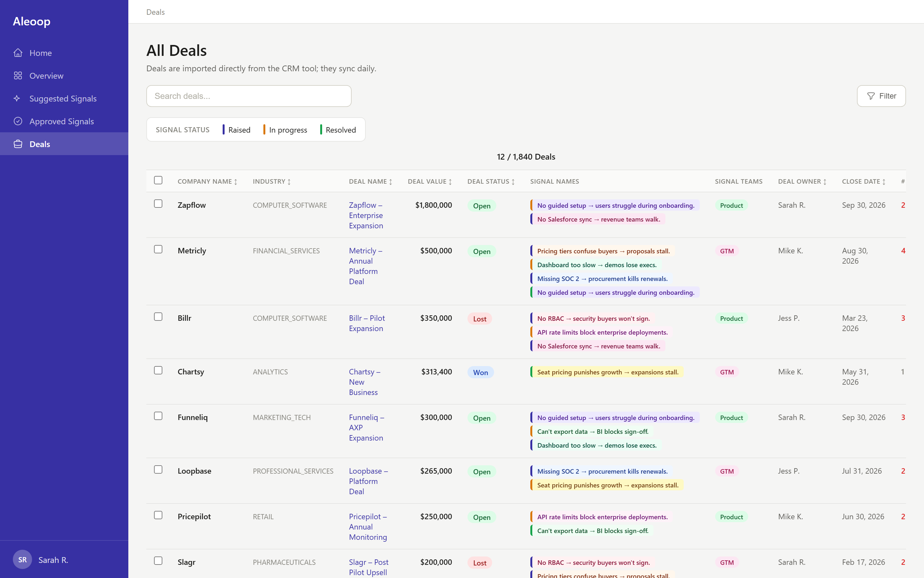Viewport: 924px width, 578px height.
Task: Check the Loopbase row checkbox
Action: pos(158,469)
